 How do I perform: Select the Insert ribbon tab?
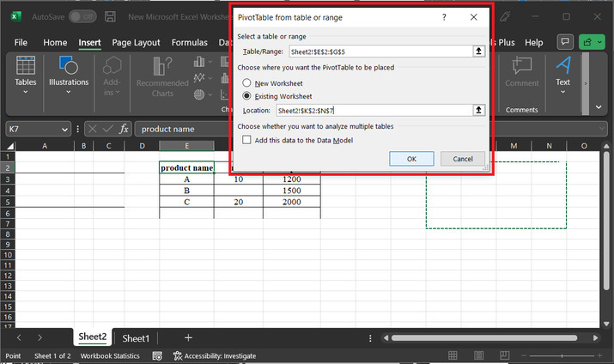[x=89, y=42]
